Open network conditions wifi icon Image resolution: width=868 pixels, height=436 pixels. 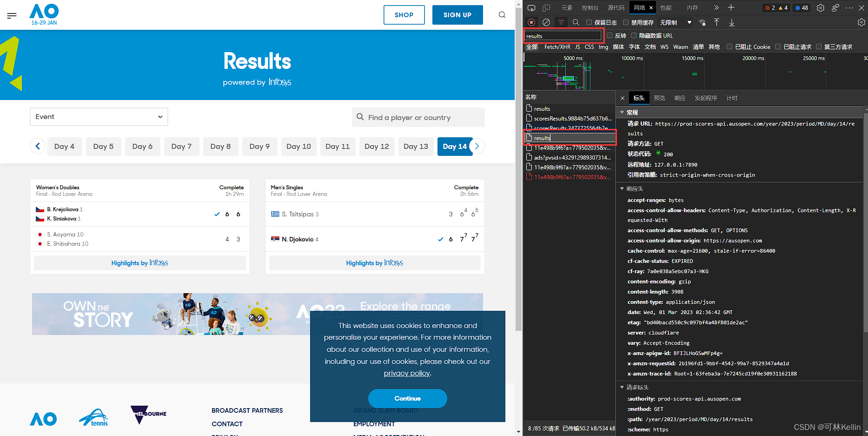click(702, 22)
